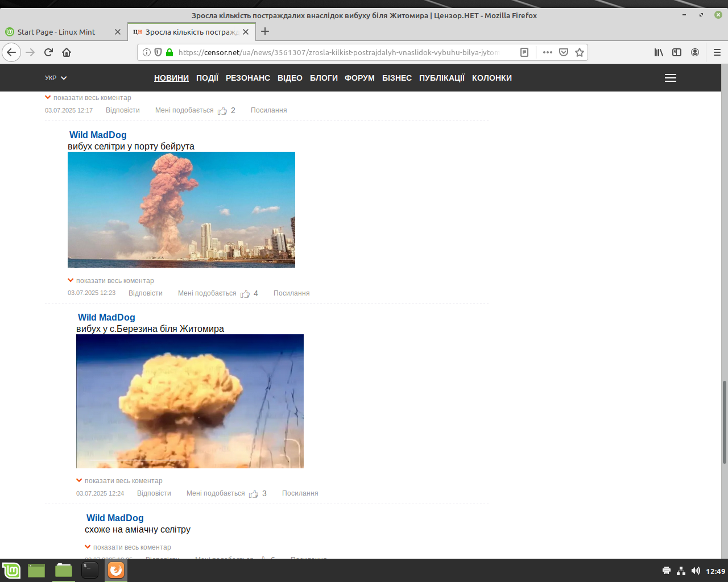Click Посилання on the 12:17 comment

pos(269,110)
